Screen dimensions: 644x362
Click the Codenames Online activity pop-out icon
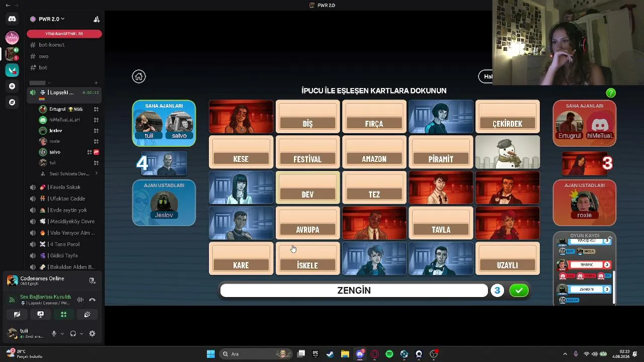point(92,281)
